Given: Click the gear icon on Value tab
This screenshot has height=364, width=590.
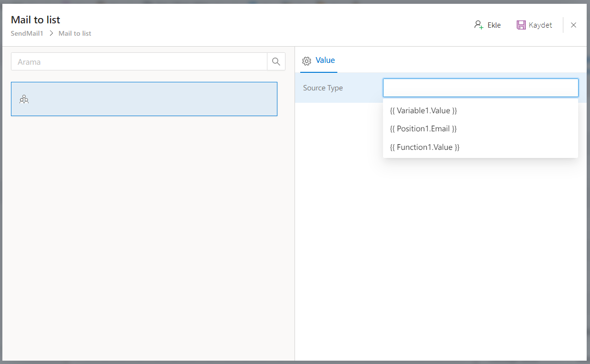Looking at the screenshot, I should point(307,61).
